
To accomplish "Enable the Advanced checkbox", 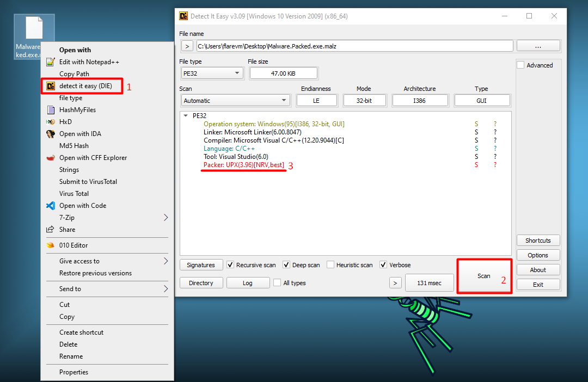I will 520,65.
